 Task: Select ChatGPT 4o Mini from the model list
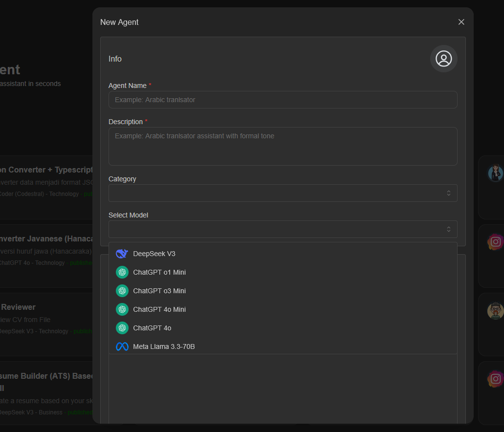tap(159, 309)
